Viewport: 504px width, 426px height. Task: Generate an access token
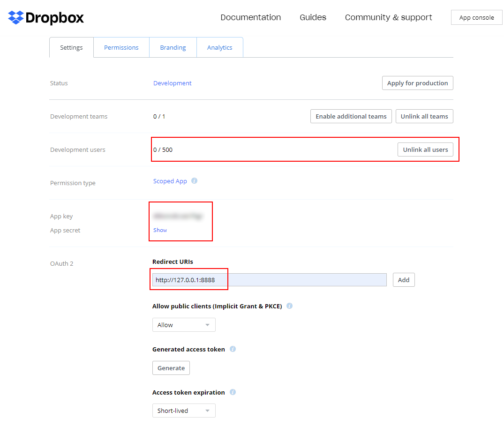click(171, 368)
